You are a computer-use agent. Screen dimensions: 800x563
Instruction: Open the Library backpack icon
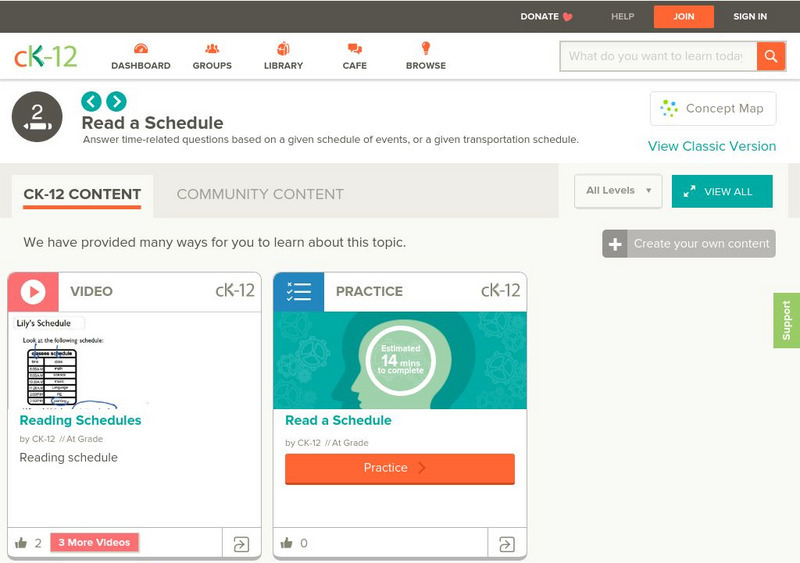(283, 48)
